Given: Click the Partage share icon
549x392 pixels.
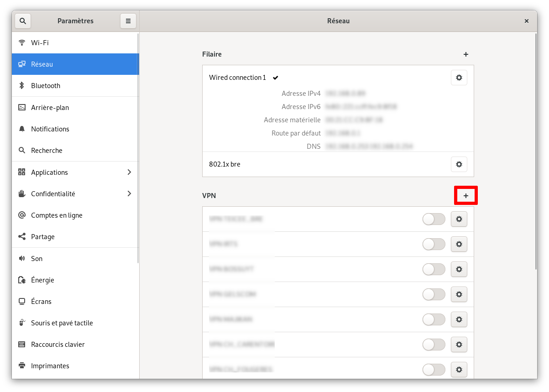Looking at the screenshot, I should (21, 237).
